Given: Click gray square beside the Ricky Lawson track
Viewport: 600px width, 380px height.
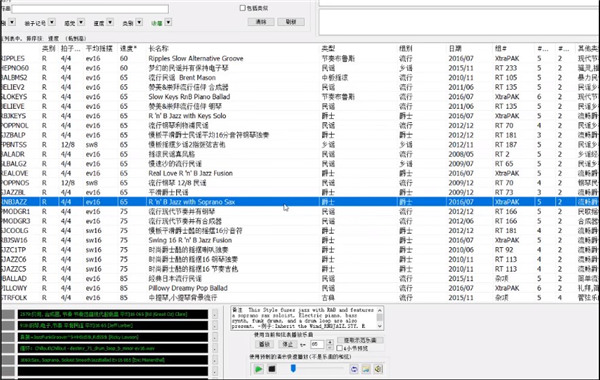Looking at the screenshot, I should pyautogui.click(x=8, y=337).
